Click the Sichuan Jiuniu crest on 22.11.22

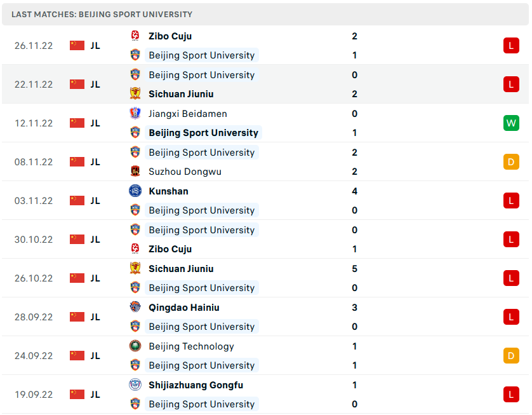point(135,94)
